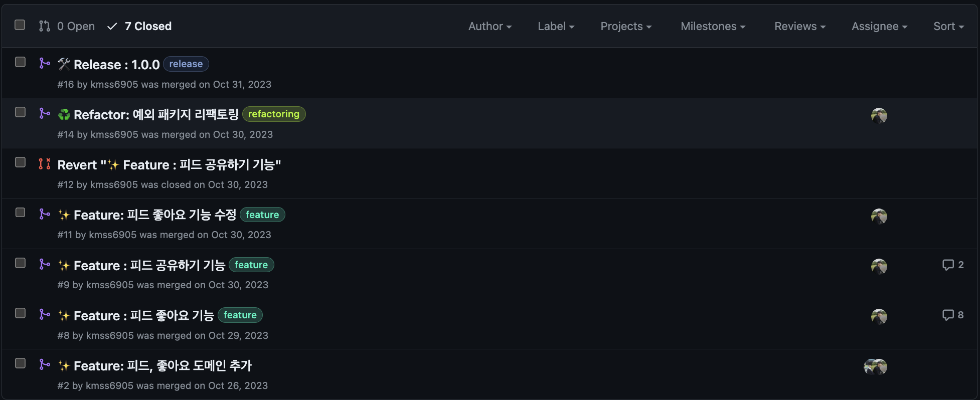Click the green refactoring label badge

[274, 114]
